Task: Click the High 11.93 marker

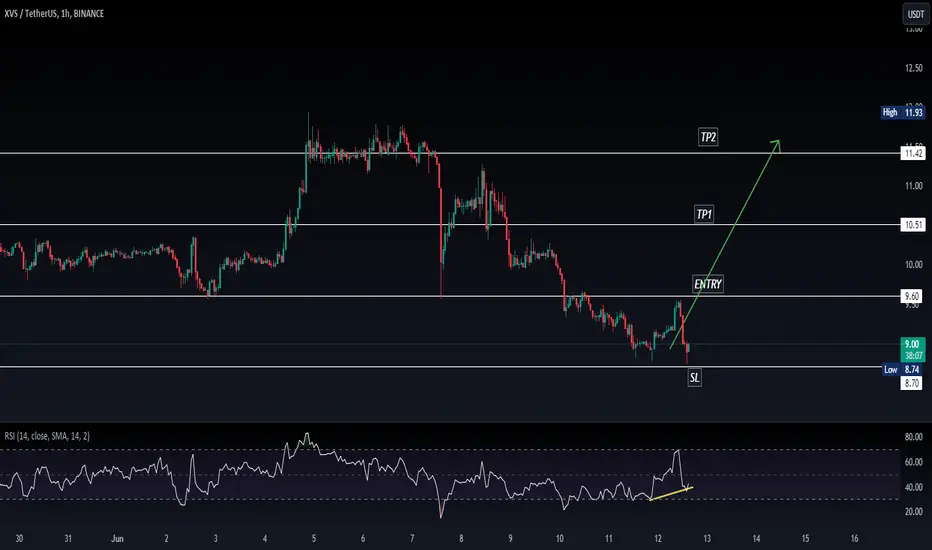Action: tap(902, 112)
